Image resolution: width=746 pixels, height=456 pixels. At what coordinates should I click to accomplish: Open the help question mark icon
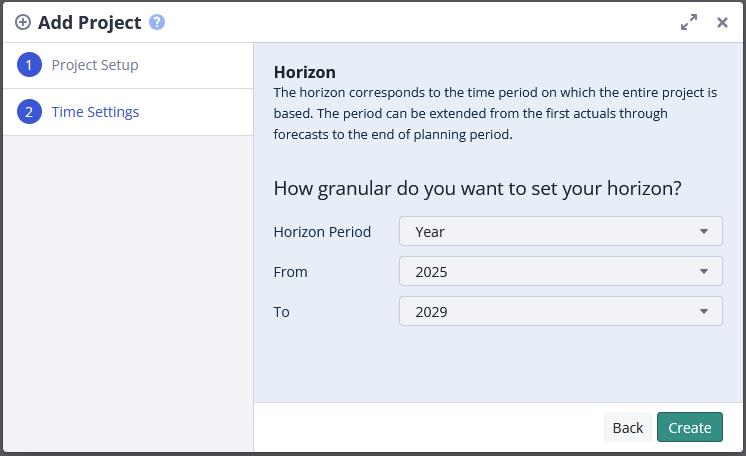(x=156, y=22)
